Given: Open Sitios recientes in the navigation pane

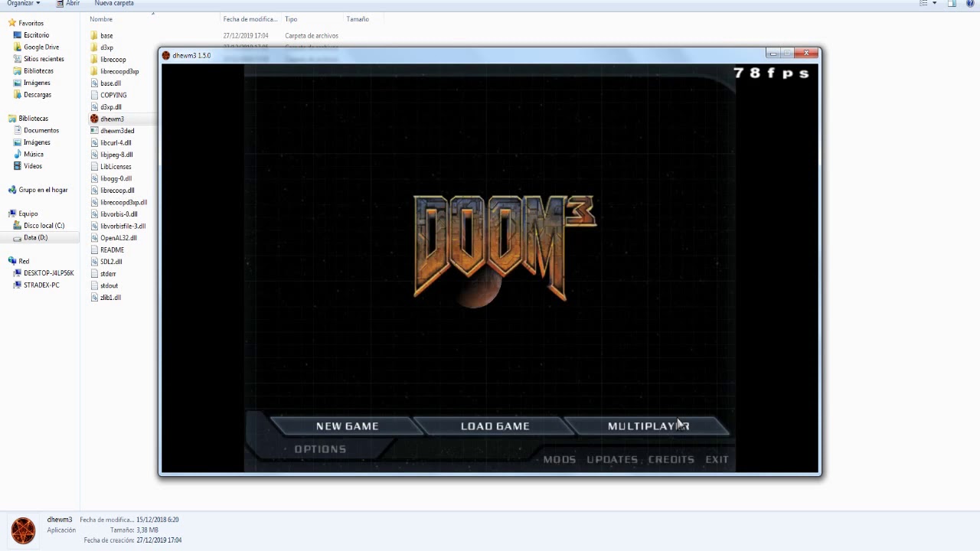Looking at the screenshot, I should click(44, 59).
